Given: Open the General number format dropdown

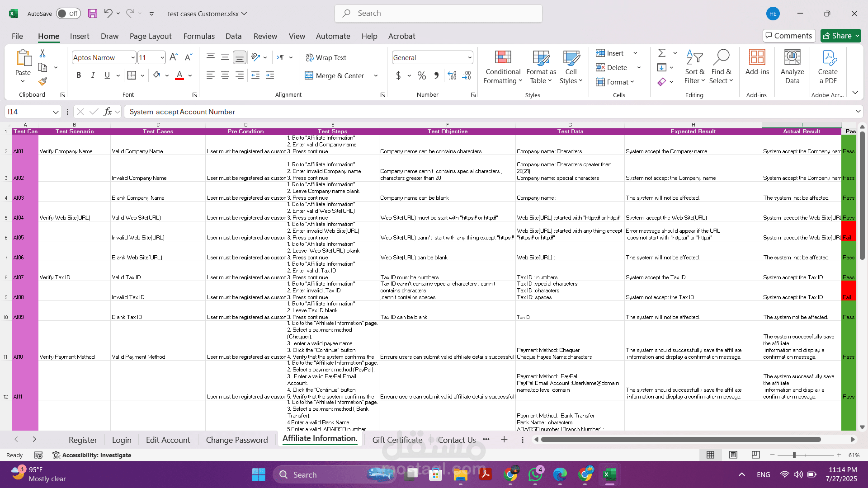Looking at the screenshot, I should click(470, 57).
